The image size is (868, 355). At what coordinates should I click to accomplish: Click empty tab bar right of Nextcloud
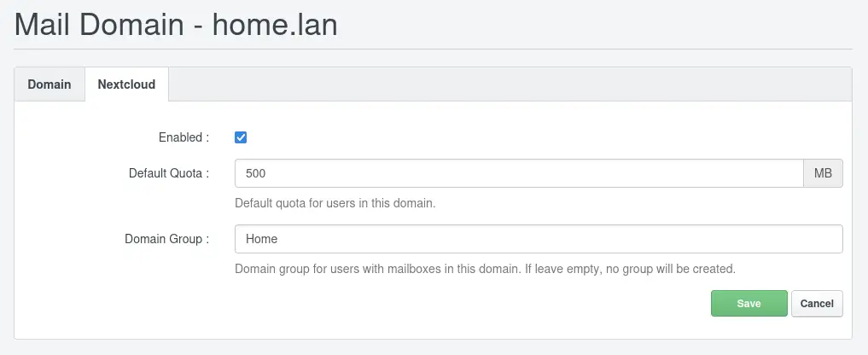pyautogui.click(x=510, y=84)
